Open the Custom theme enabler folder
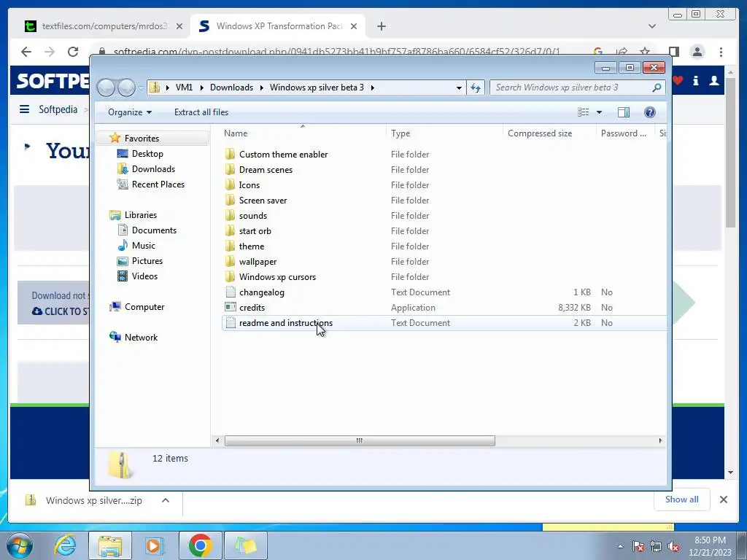This screenshot has height=560, width=747. tap(284, 155)
